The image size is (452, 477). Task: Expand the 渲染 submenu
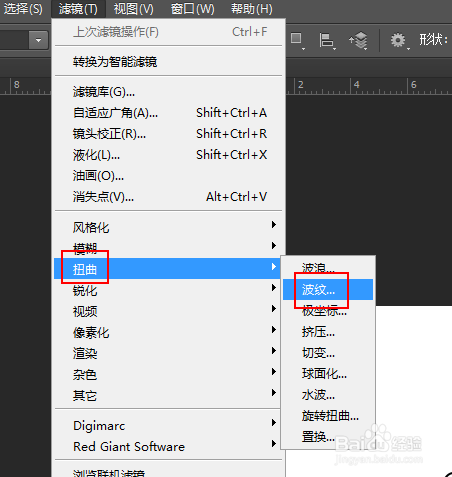[x=168, y=353]
